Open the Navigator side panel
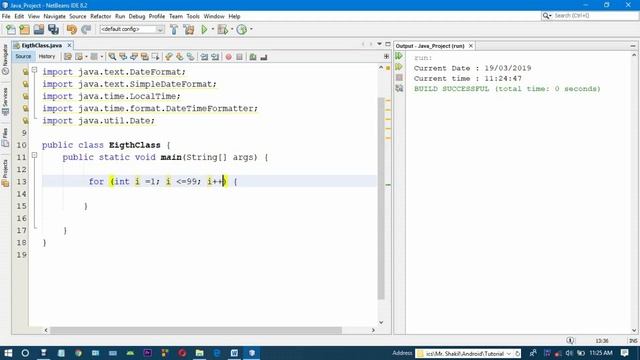This screenshot has width=640, height=360. [5, 59]
